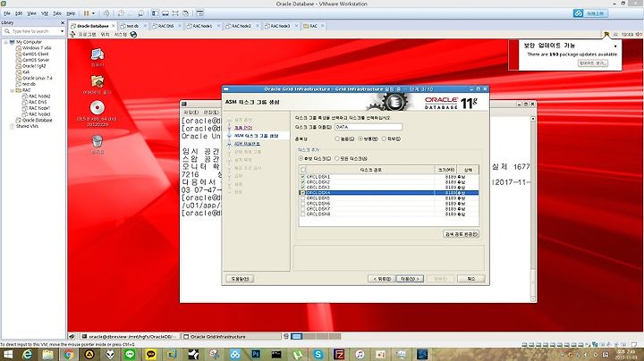This screenshot has height=361, width=644.
Task: Open the VM menu in VMware
Action: [45, 13]
